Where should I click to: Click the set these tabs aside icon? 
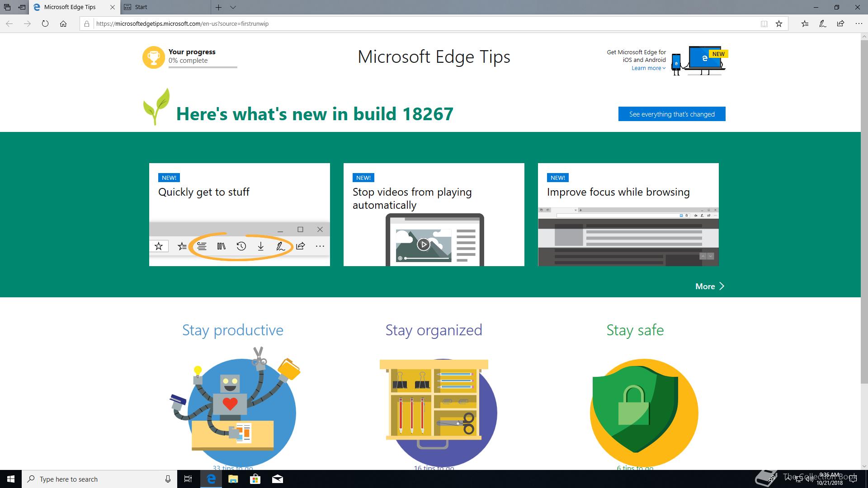click(x=22, y=7)
